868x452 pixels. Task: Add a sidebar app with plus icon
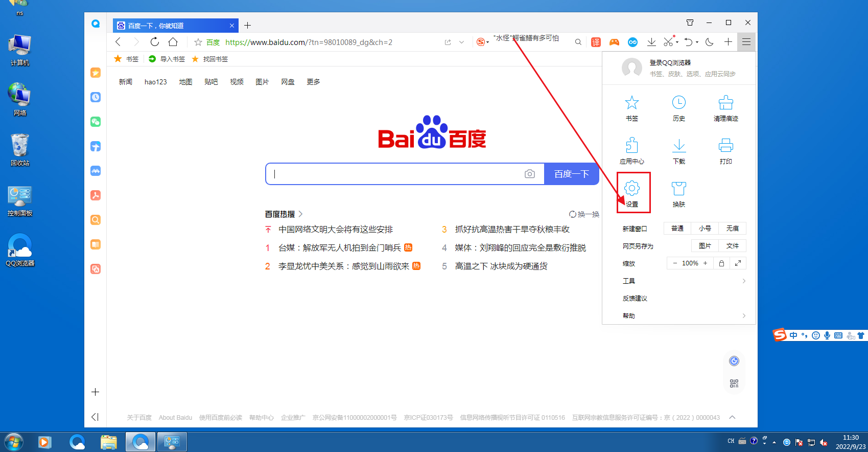tap(95, 392)
